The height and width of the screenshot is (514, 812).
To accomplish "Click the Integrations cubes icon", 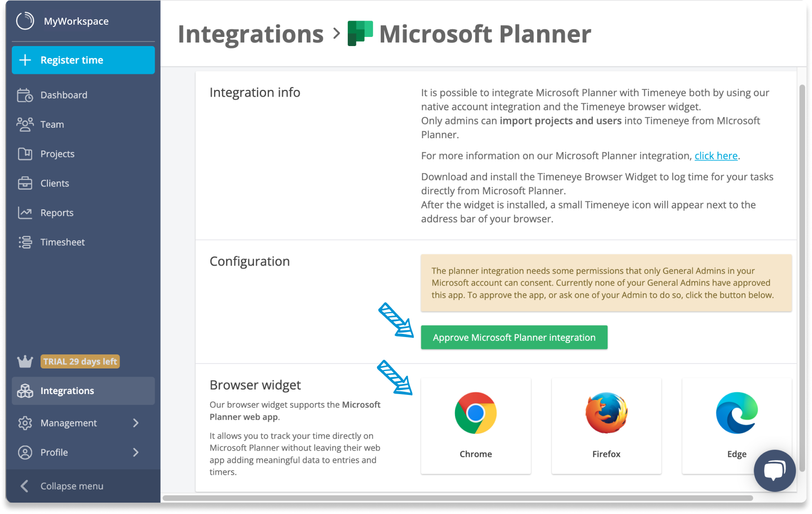I will [25, 391].
